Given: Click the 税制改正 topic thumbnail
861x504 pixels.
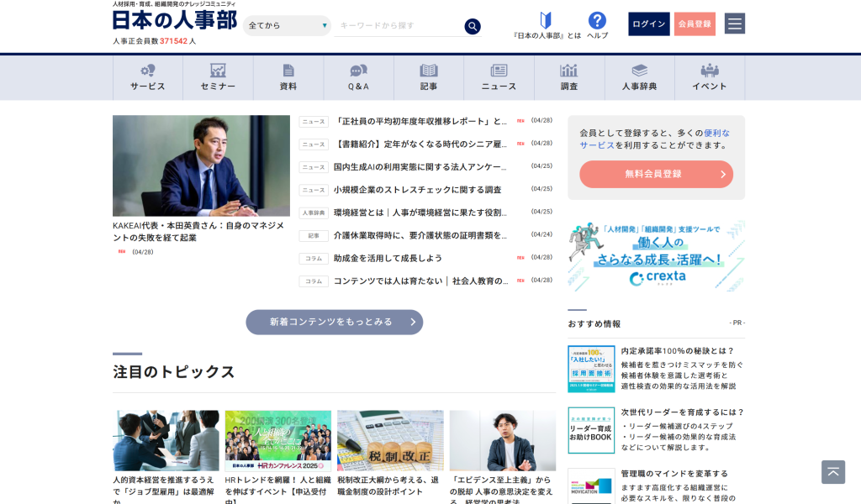Looking at the screenshot, I should [x=390, y=441].
